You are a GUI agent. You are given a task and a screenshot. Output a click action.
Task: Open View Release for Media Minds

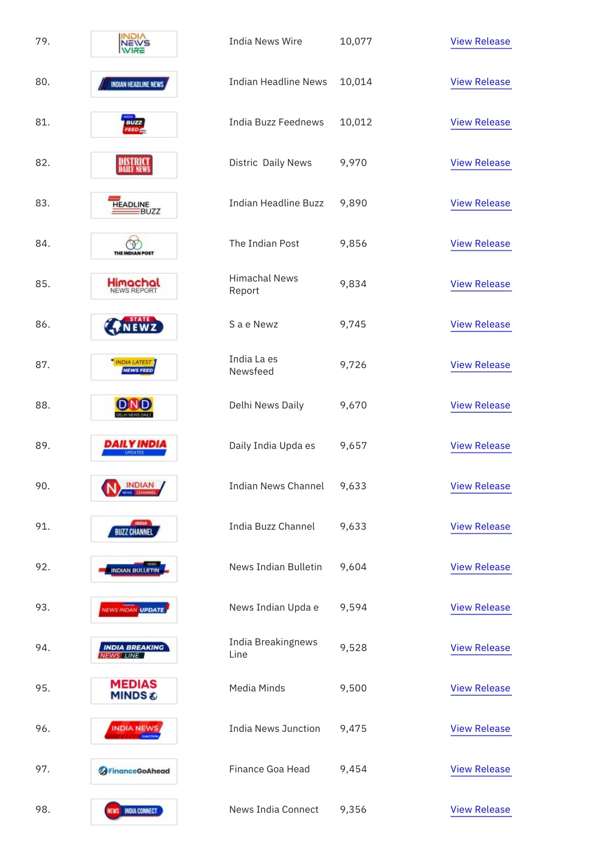point(480,688)
